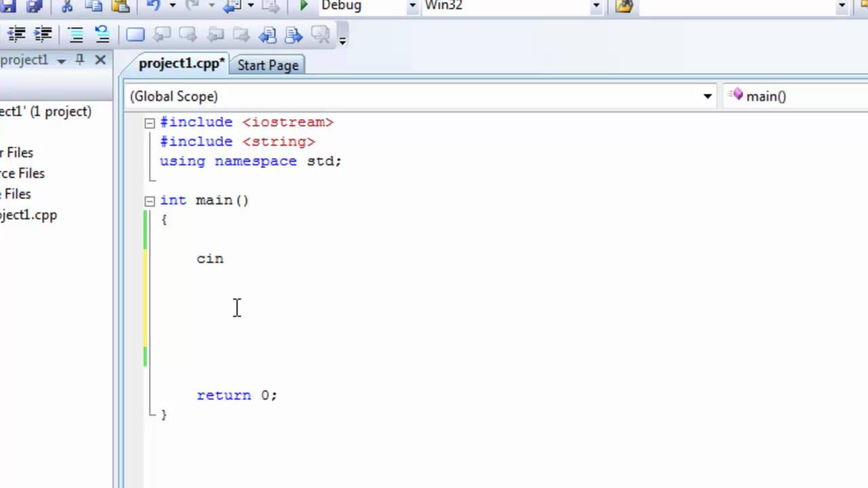Image resolution: width=868 pixels, height=488 pixels.
Task: Select the 'e Files' resource folder
Action: point(16,194)
